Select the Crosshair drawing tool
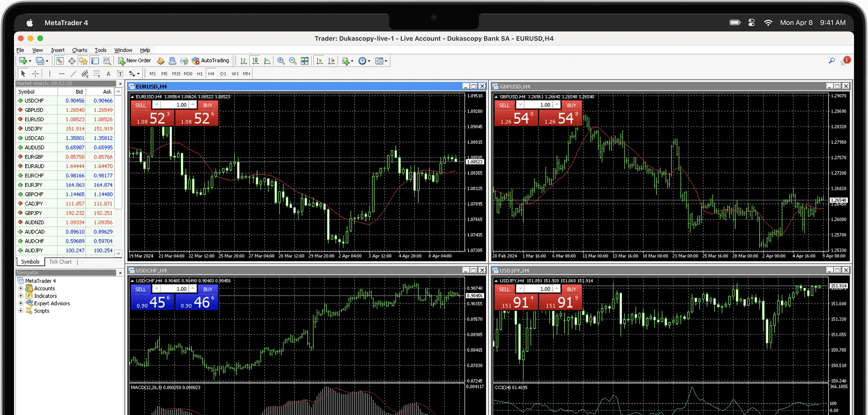Screen dimensions: 868x415 [35, 74]
